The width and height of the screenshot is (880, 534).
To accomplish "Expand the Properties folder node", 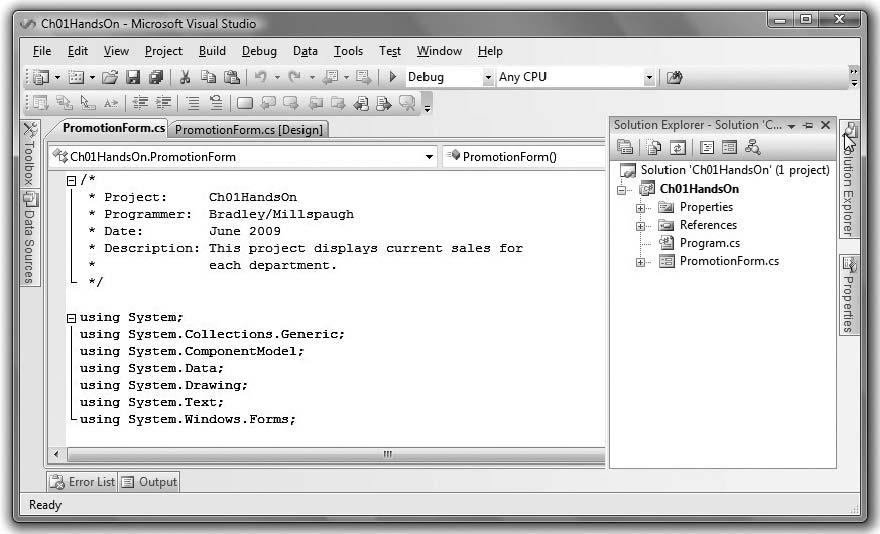I will (x=640, y=208).
